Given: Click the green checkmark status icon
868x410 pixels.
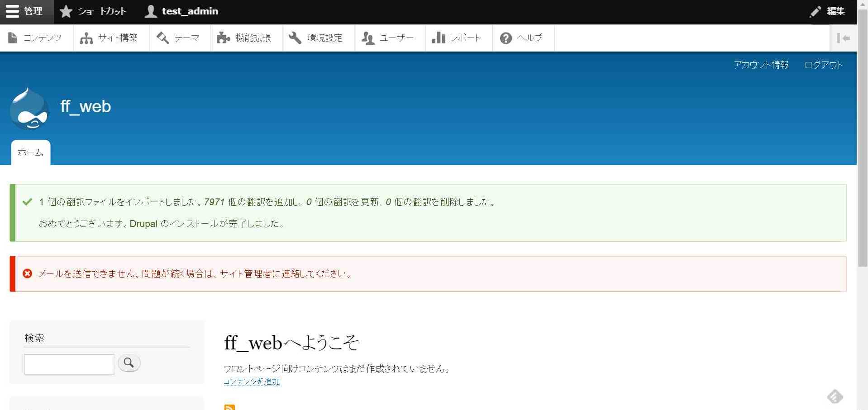Looking at the screenshot, I should pos(27,202).
